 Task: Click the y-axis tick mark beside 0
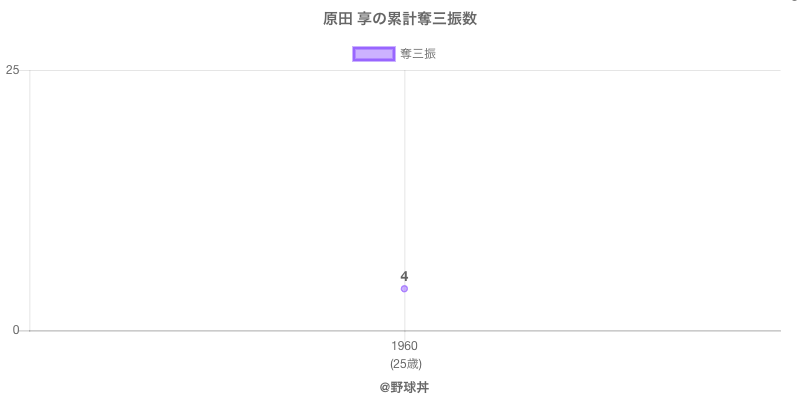25,331
